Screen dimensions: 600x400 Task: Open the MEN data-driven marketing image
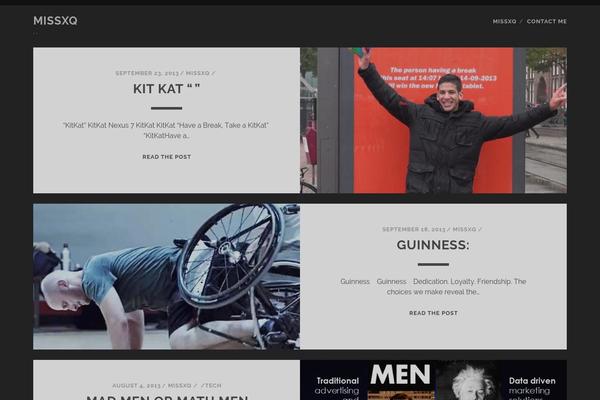click(434, 380)
